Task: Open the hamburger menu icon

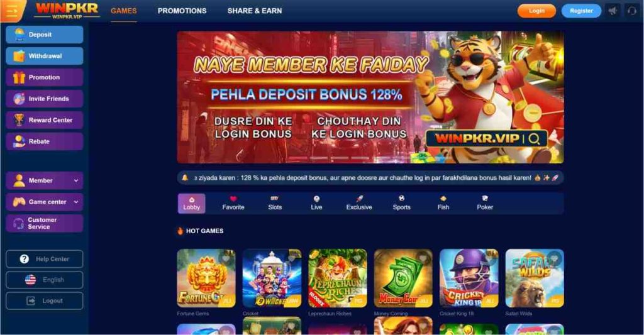Action: click(x=12, y=11)
